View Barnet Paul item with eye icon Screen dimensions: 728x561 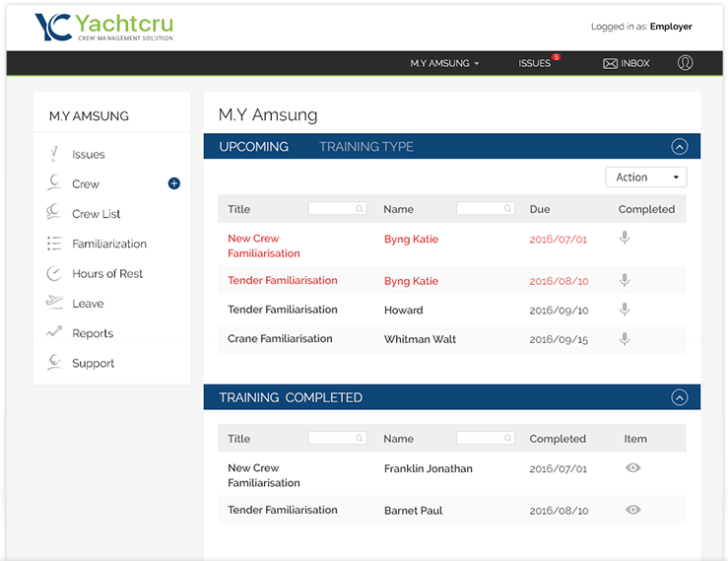tap(632, 510)
